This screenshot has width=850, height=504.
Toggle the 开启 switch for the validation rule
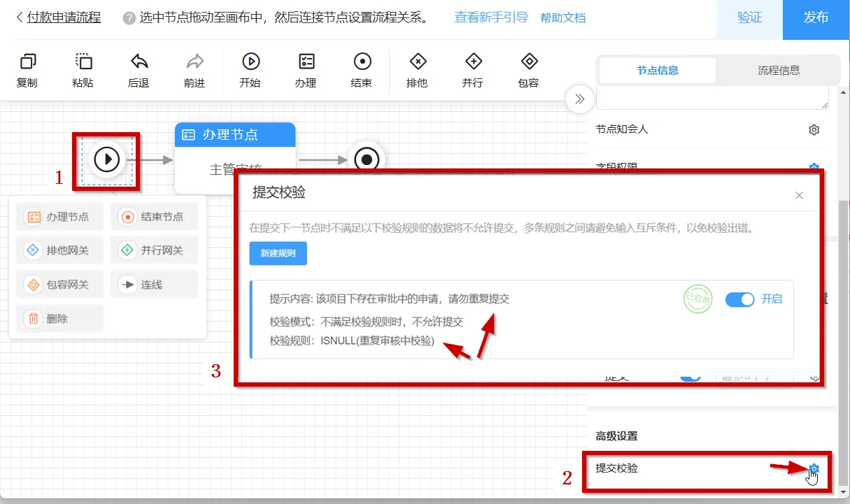pyautogui.click(x=739, y=299)
